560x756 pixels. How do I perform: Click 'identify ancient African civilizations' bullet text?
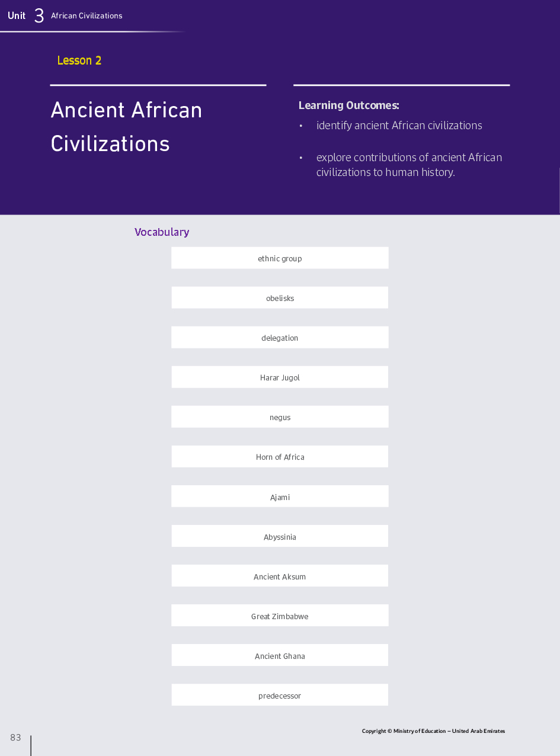[x=399, y=126]
